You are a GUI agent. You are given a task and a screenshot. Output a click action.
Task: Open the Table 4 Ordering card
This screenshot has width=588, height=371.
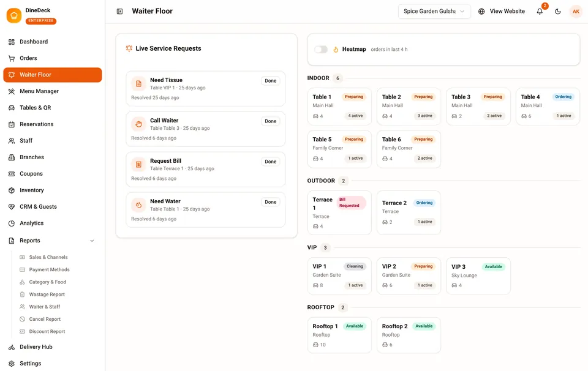coord(548,107)
